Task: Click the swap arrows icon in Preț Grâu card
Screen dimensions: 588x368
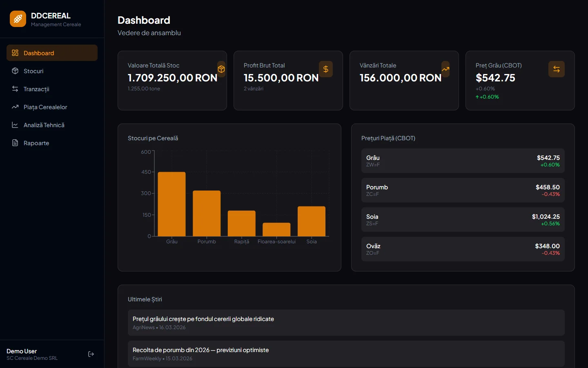Action: click(x=556, y=69)
